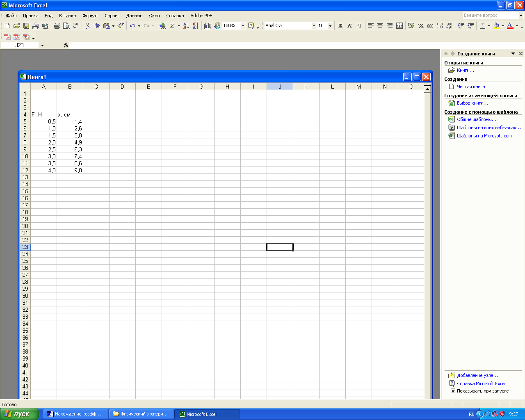Sort ascending with the A-Я icon
The image size is (525, 420).
point(186,26)
